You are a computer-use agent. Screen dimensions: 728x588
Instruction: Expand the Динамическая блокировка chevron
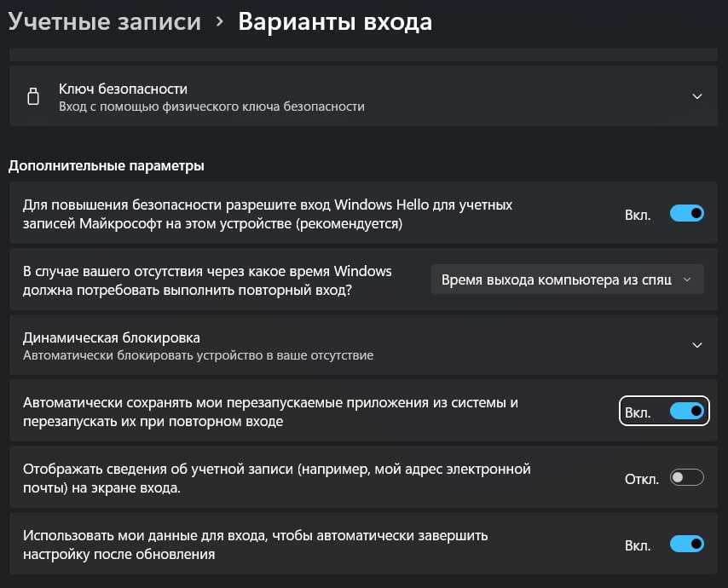[697, 345]
